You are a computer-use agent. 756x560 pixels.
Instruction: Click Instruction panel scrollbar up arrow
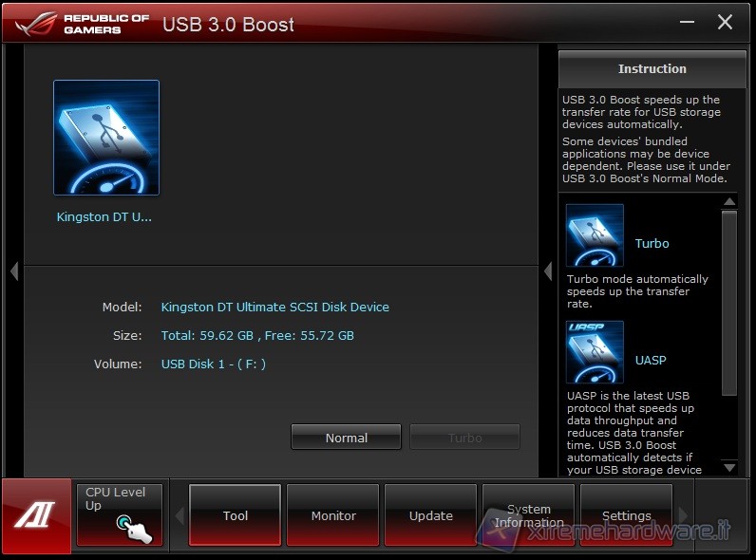pyautogui.click(x=728, y=201)
